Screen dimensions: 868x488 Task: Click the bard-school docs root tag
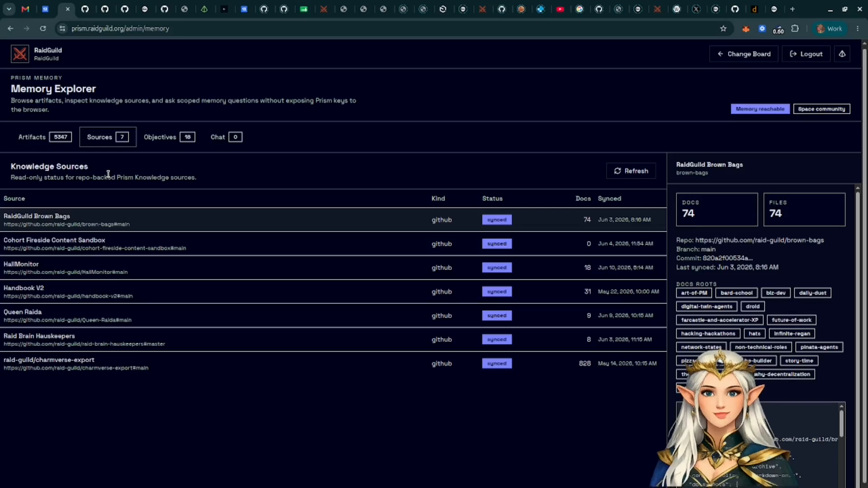point(736,293)
